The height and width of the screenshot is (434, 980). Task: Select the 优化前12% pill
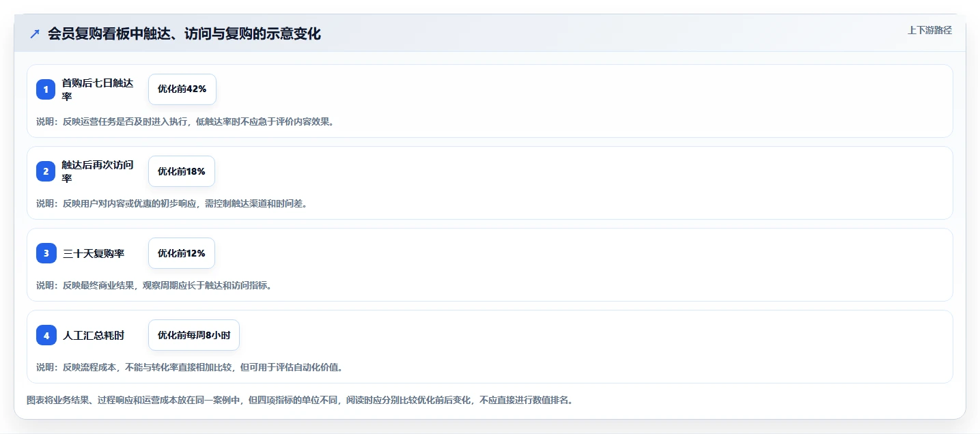[x=182, y=253]
